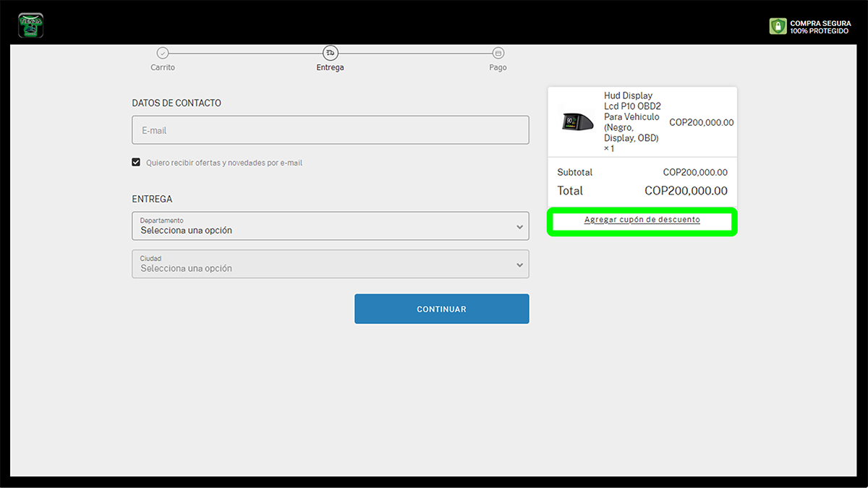Jump to the Pago step label
The image size is (868, 488).
498,68
